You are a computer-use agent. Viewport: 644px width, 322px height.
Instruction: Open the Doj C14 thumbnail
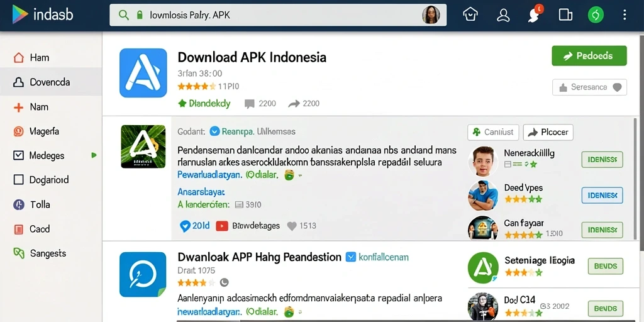point(483,306)
